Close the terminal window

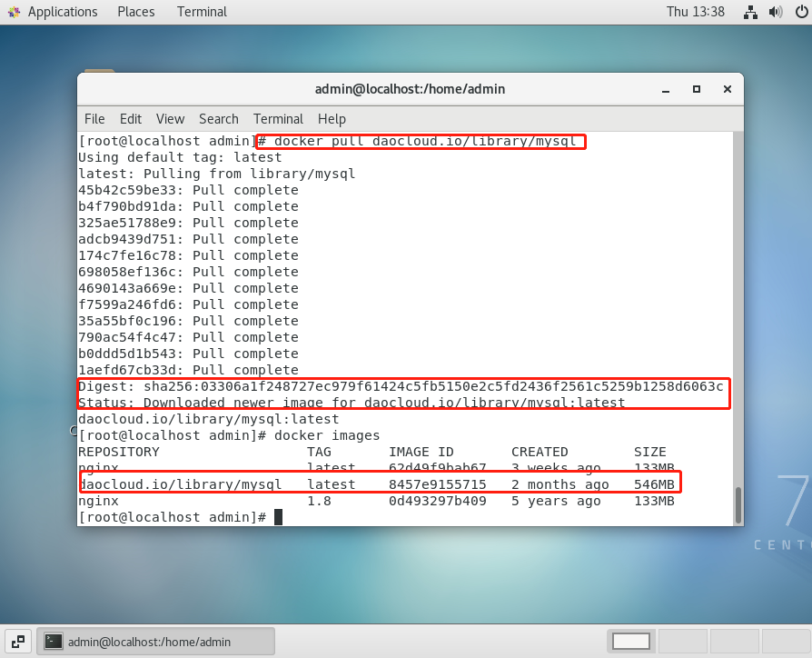pos(728,89)
